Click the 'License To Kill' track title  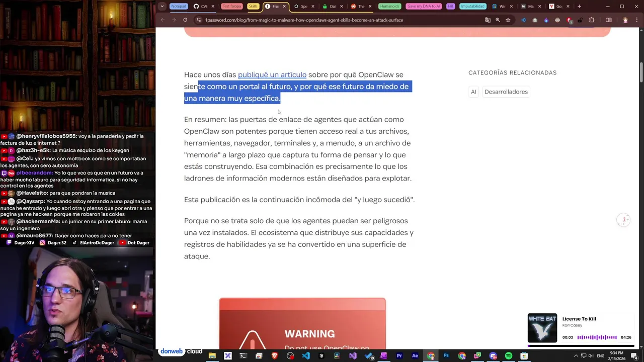[579, 319]
